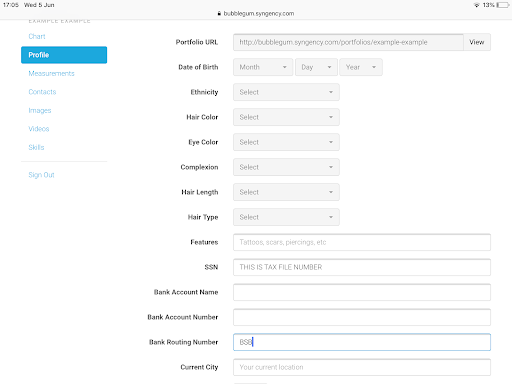Open the birth Day dropdown
This screenshot has width=512, height=384.
pos(316,67)
